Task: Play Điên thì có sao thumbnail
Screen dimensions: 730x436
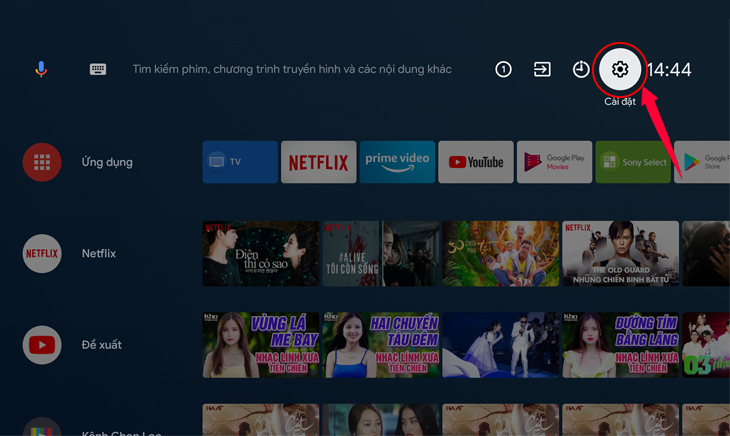Action: tap(261, 254)
